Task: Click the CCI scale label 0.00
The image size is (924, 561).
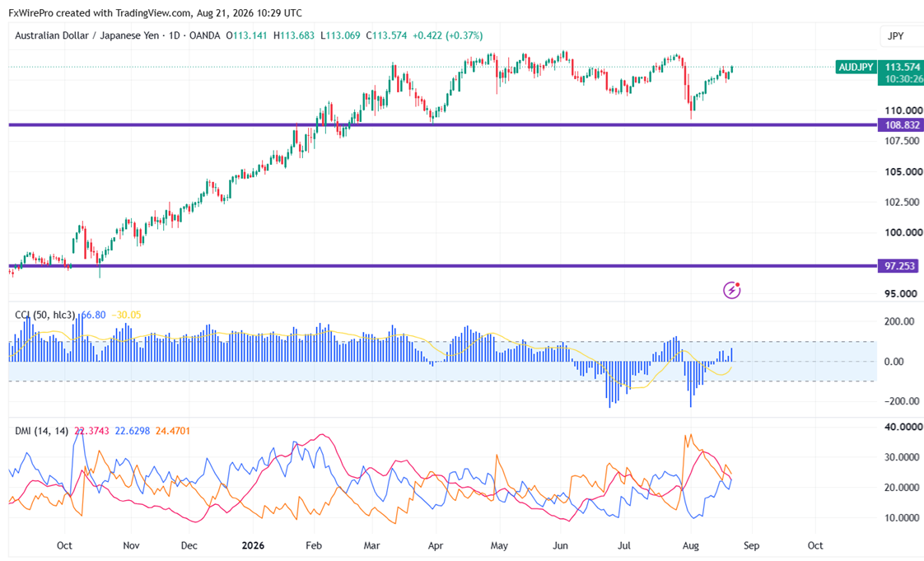Action: (x=894, y=362)
